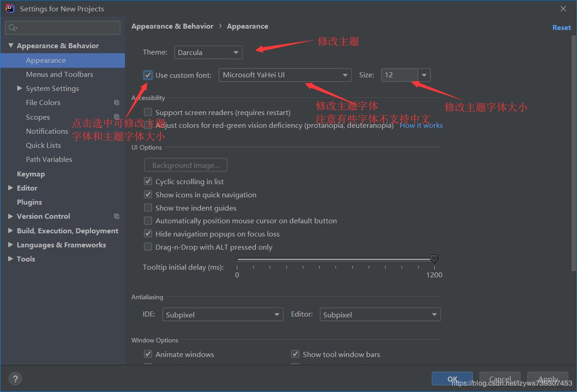Open Menus and Toolbars settings
Viewport: 577px width, 392px height.
[x=60, y=74]
